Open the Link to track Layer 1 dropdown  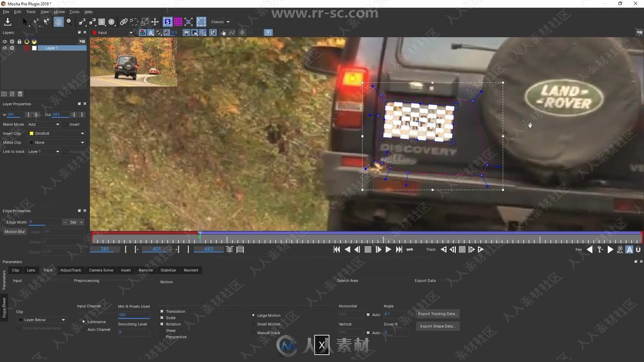(44, 151)
